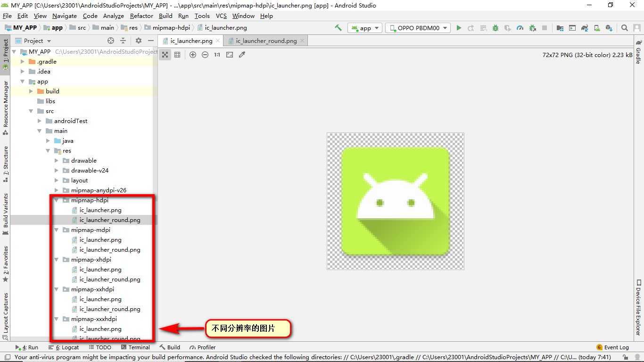This screenshot has height=362, width=644.
Task: Select the eyedropper color picker tool
Action: point(242,54)
